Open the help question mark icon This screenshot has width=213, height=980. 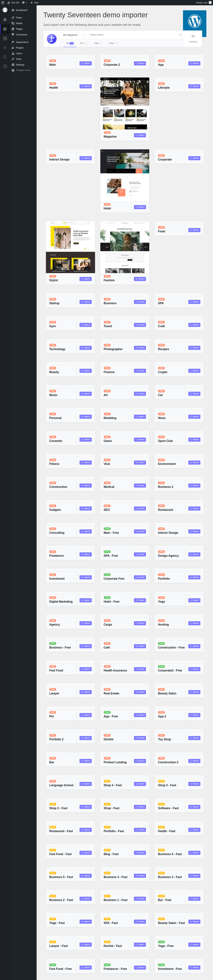point(5,66)
